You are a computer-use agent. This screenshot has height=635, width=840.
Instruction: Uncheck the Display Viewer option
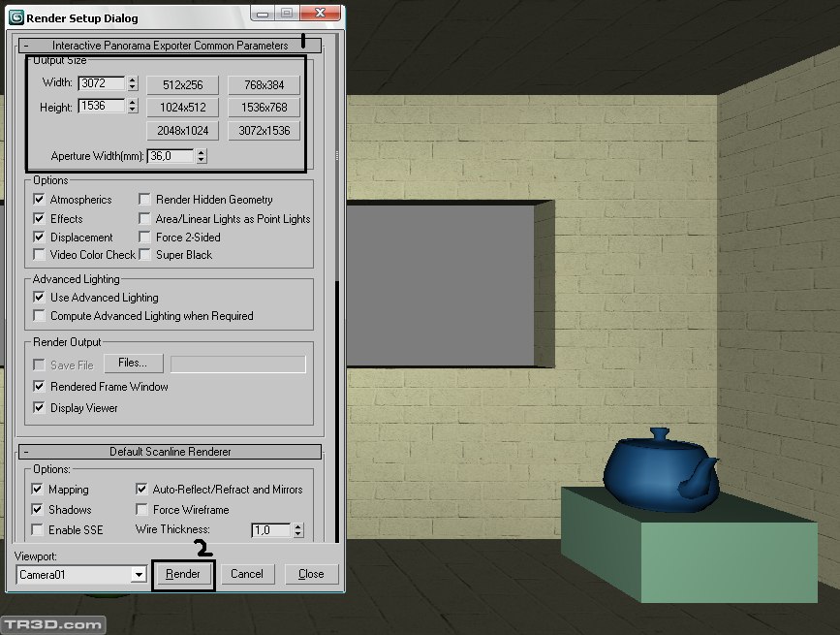pos(40,408)
